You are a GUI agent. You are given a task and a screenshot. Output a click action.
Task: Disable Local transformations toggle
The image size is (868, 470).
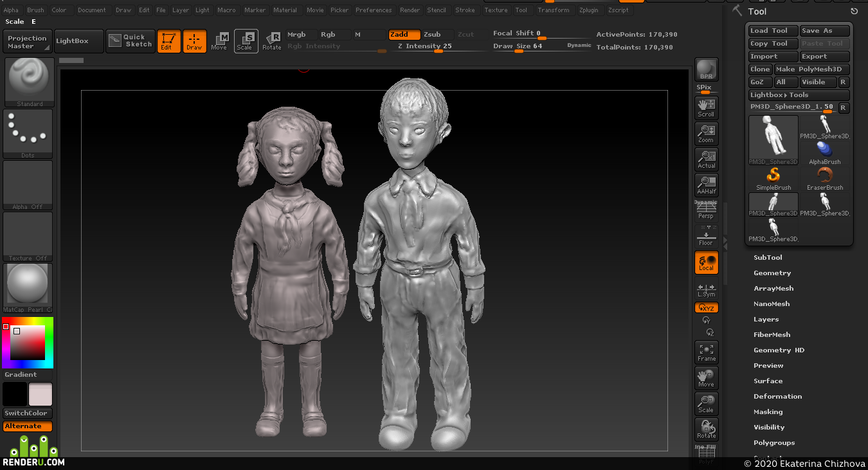click(x=706, y=262)
